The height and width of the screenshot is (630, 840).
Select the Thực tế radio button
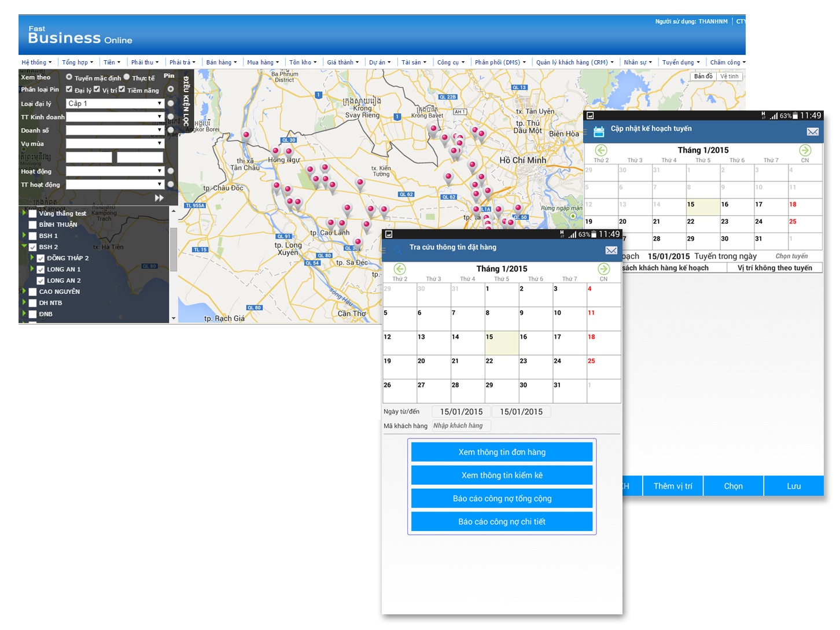tap(127, 77)
